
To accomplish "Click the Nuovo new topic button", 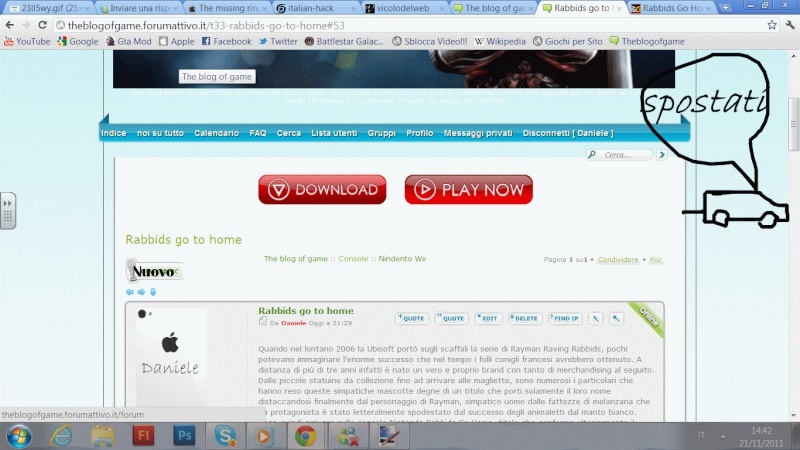I will coord(154,271).
